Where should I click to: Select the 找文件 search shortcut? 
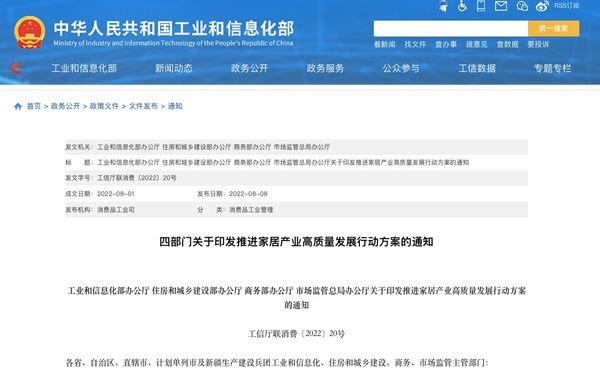tap(415, 44)
